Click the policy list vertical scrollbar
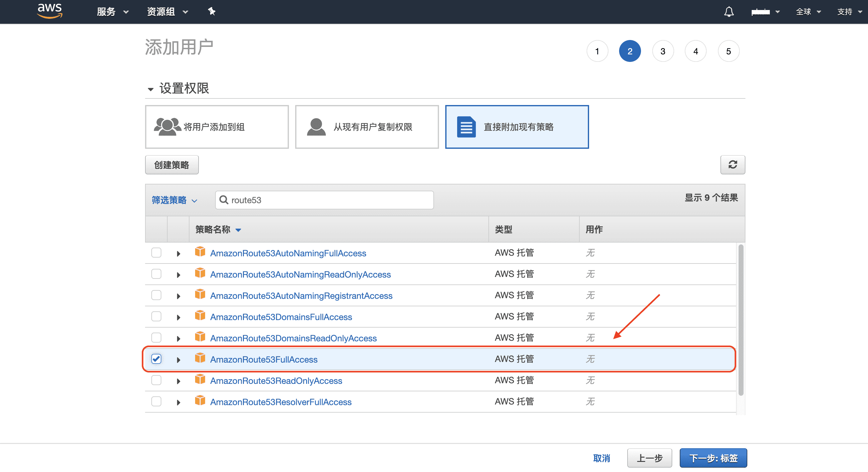The image size is (868, 472). tap(740, 320)
